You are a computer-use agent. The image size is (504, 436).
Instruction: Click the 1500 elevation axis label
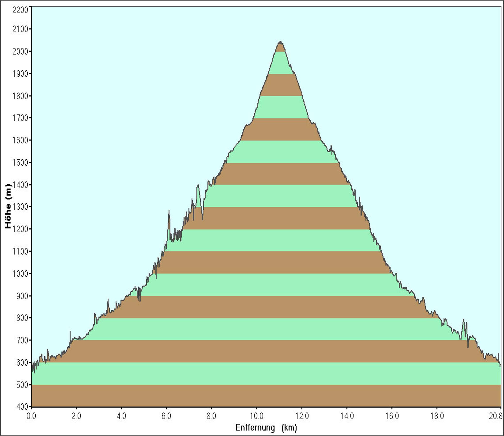20,163
